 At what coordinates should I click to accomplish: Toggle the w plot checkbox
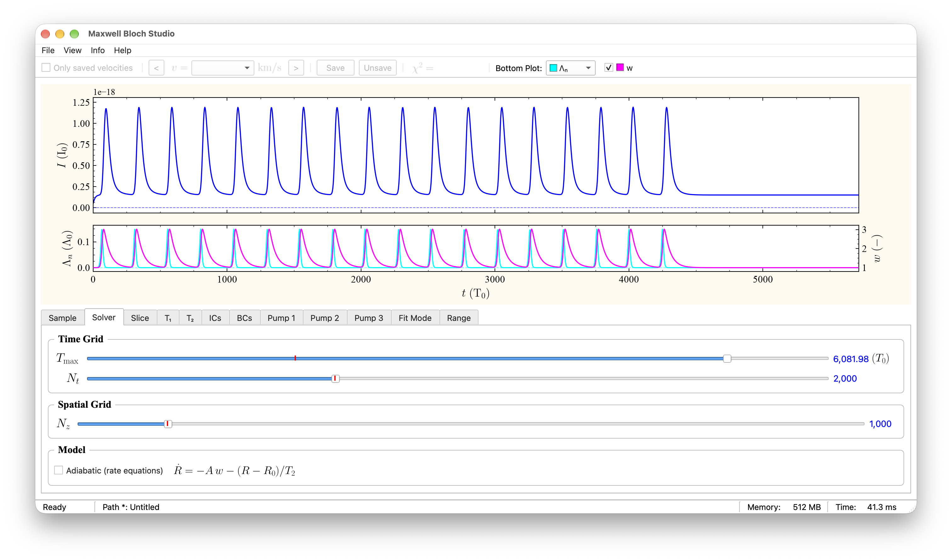click(x=608, y=68)
